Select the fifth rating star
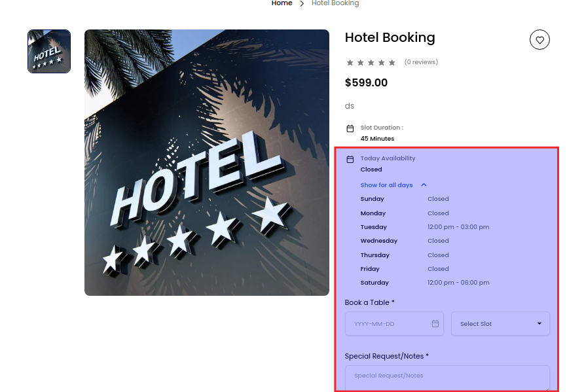584x392 pixels. pos(392,63)
